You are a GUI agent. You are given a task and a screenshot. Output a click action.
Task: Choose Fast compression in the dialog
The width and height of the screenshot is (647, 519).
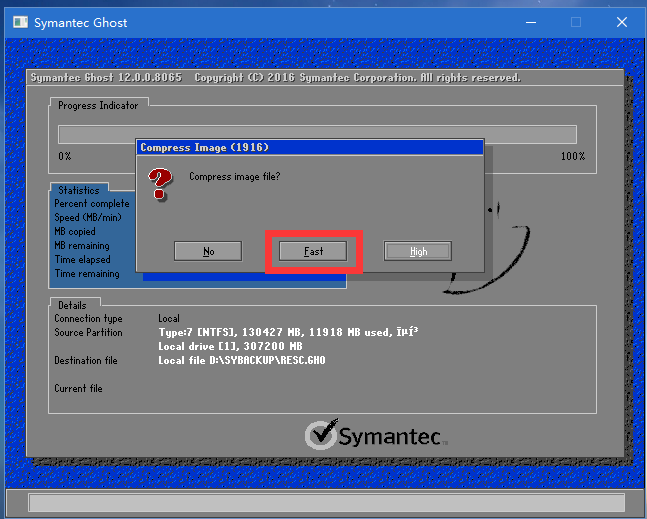(x=313, y=251)
